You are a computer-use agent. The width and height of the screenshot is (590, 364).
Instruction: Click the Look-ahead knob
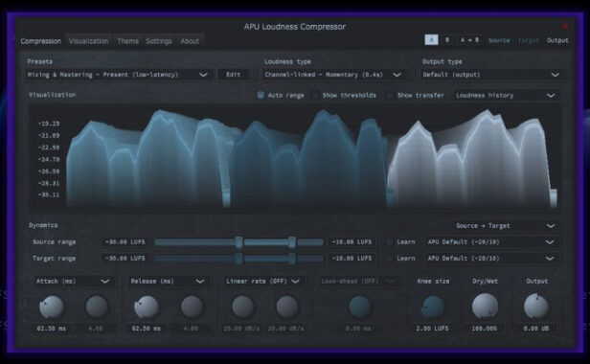pyautogui.click(x=360, y=307)
